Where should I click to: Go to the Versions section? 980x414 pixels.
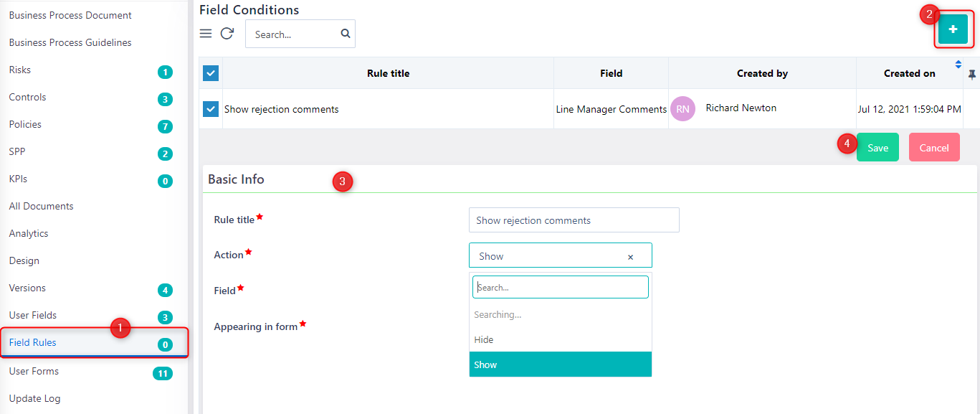(27, 288)
